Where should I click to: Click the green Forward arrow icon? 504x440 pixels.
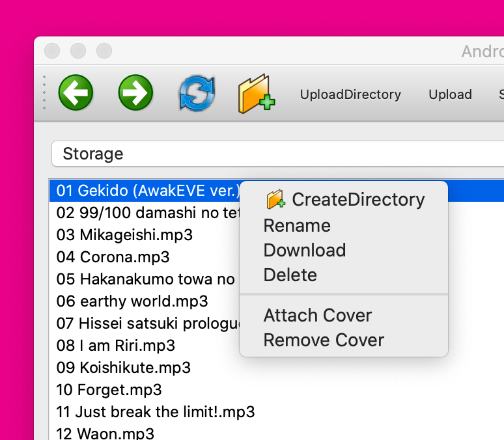135,93
